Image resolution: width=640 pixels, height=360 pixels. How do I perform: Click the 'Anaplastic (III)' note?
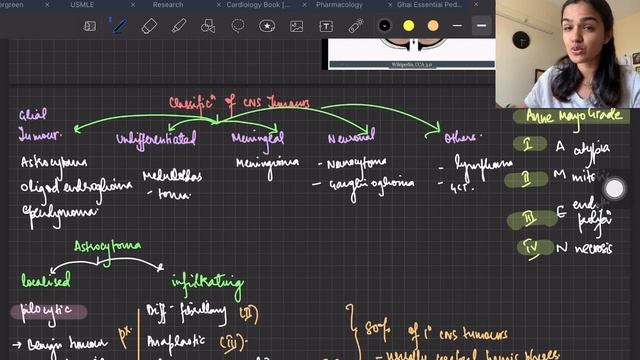coord(197,343)
